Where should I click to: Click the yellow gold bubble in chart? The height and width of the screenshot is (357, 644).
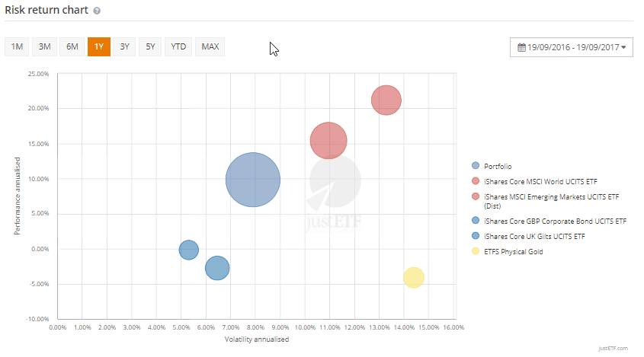click(413, 277)
